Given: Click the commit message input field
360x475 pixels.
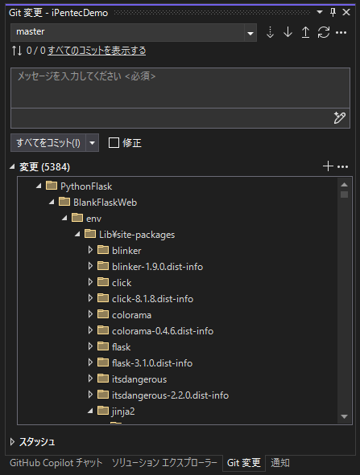Looking at the screenshot, I should click(180, 88).
